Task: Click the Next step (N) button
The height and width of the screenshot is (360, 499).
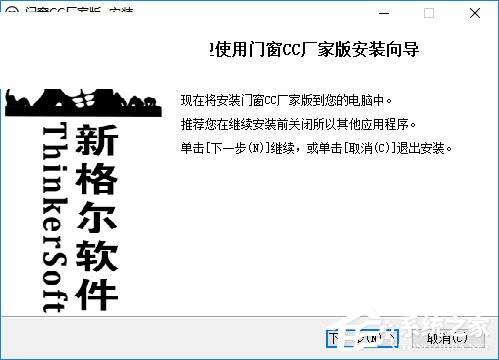Action: pos(362,339)
